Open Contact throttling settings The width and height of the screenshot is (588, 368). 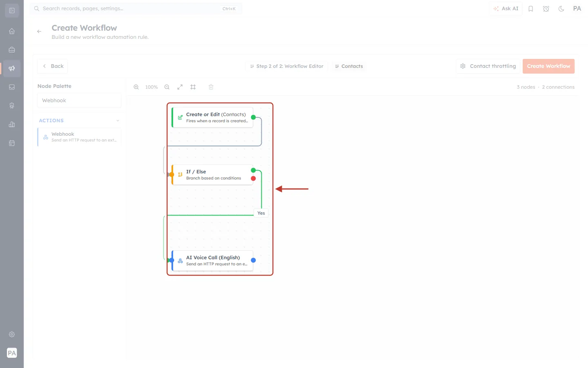(488, 66)
